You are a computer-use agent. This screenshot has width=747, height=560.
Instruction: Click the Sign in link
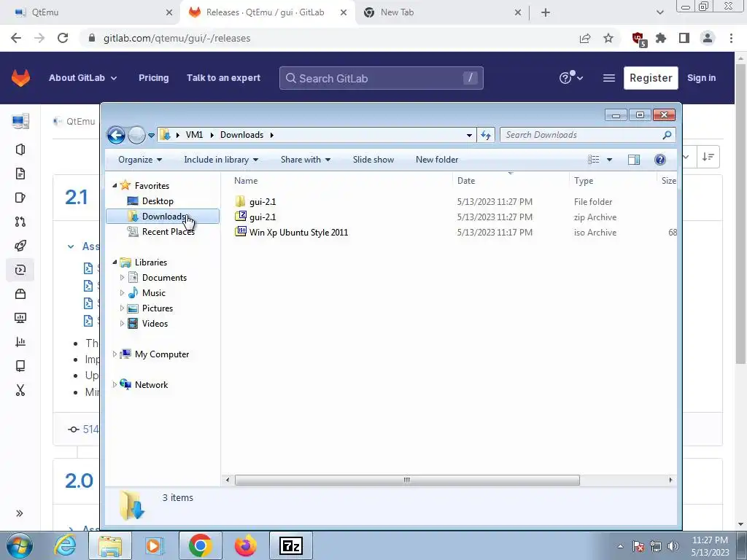pyautogui.click(x=701, y=78)
